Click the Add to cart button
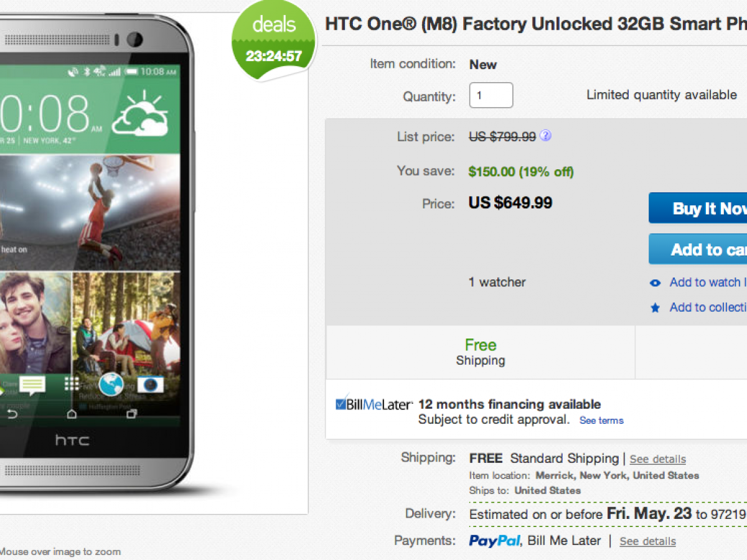 [x=698, y=250]
